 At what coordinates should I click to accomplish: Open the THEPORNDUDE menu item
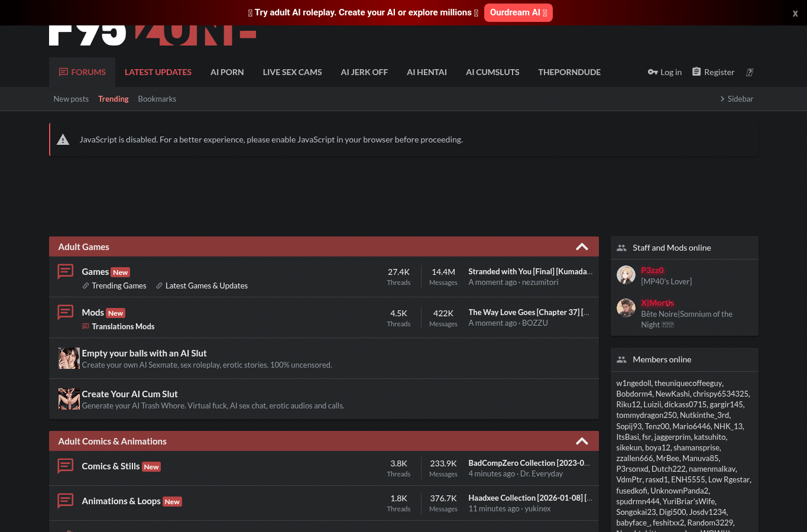(569, 72)
